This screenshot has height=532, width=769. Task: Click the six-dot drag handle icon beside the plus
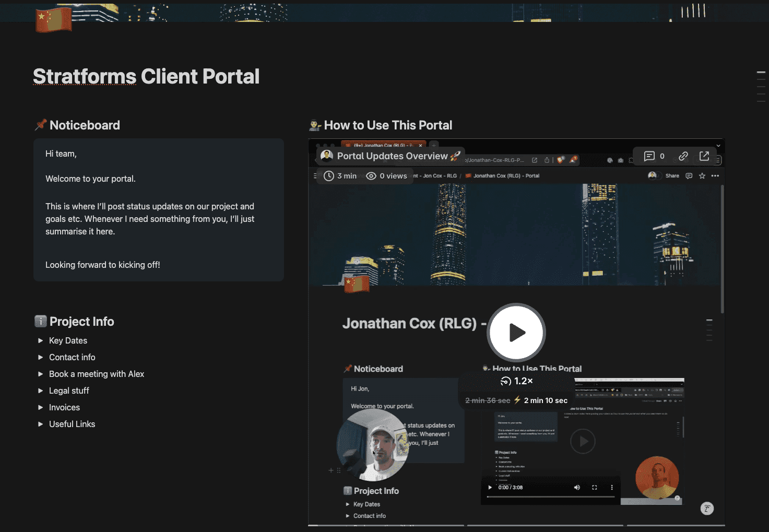click(x=339, y=470)
